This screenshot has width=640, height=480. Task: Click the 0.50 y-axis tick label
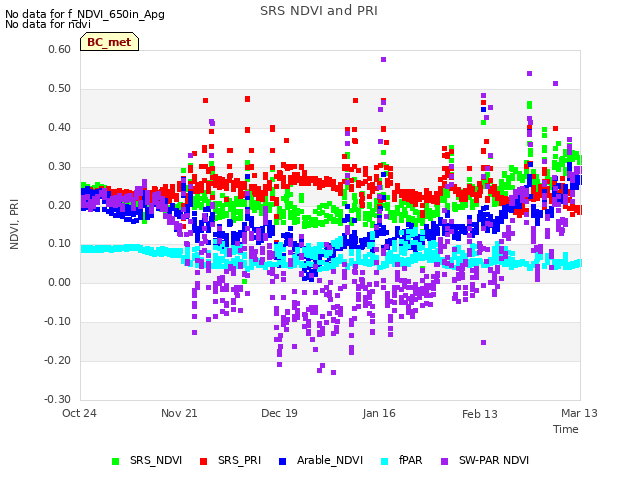[60, 89]
